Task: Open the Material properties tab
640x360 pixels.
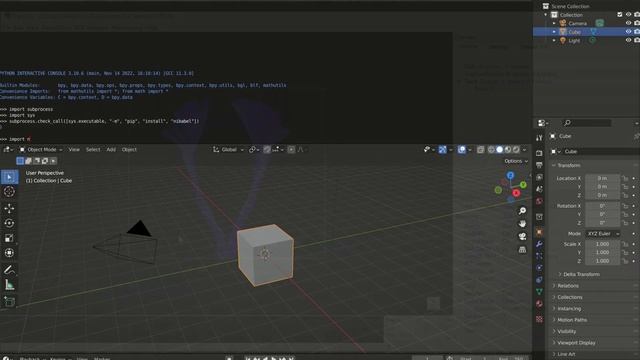Action: pyautogui.click(x=539, y=304)
